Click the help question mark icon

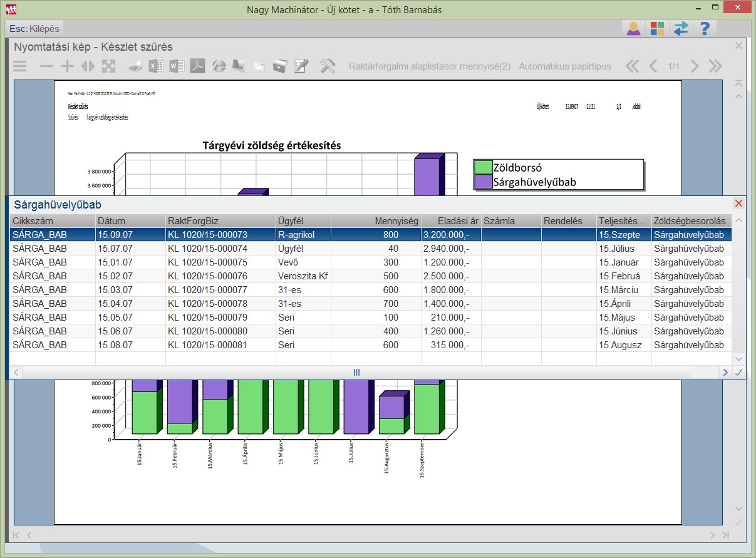coord(705,28)
